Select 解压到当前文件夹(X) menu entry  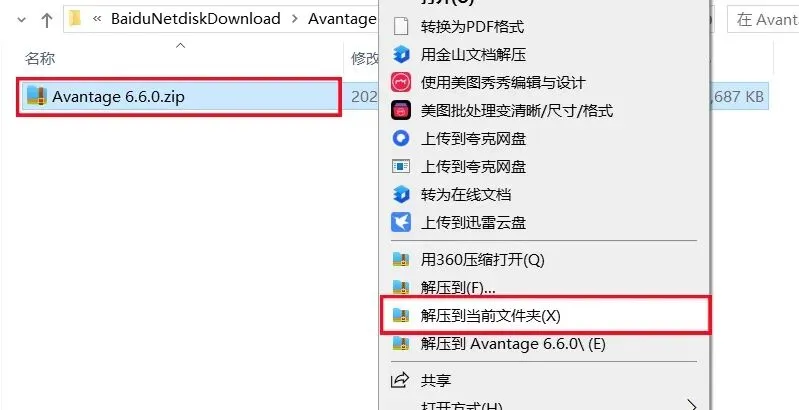(x=545, y=316)
